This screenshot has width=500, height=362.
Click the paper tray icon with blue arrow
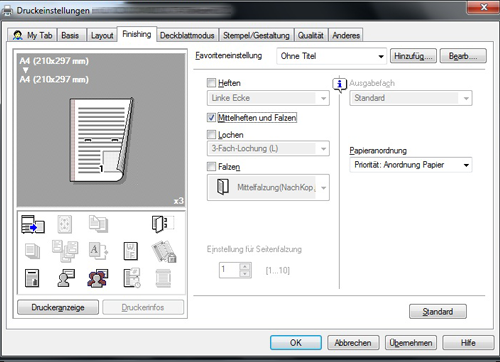click(x=33, y=224)
